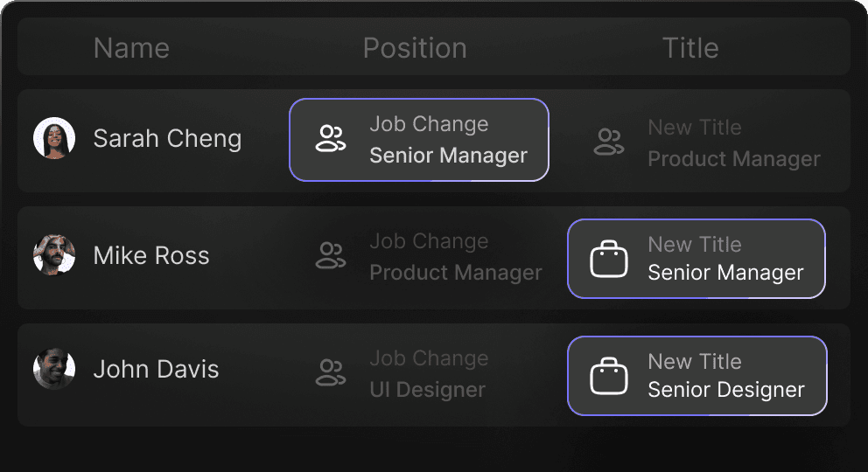Choose Mike's Job Change Product Manager option
868x472 pixels.
pyautogui.click(x=455, y=257)
